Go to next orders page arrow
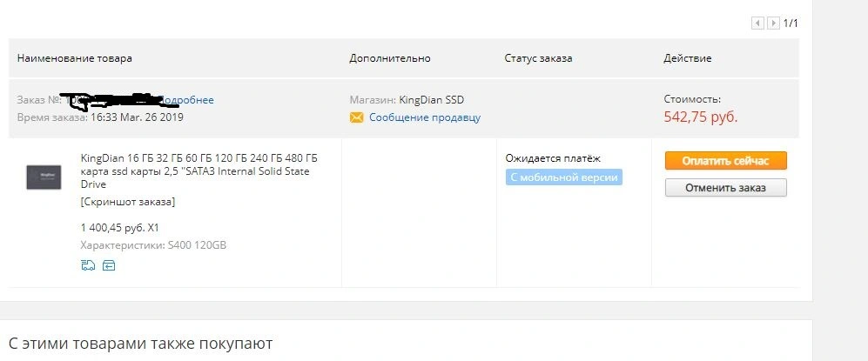This screenshot has height=361, width=868. pyautogui.click(x=774, y=23)
